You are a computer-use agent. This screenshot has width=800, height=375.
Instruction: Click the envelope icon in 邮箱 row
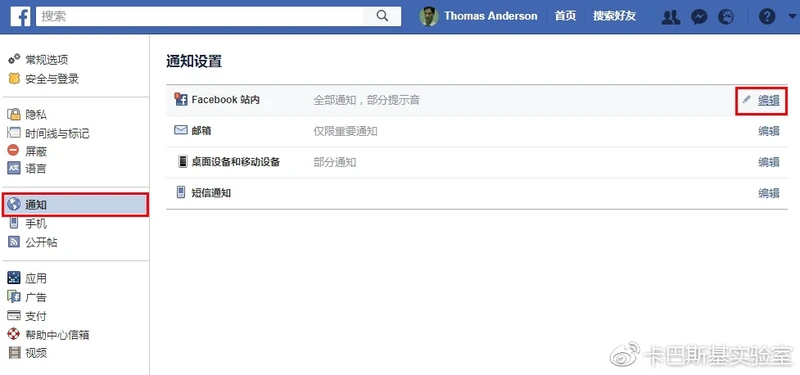[x=181, y=130]
